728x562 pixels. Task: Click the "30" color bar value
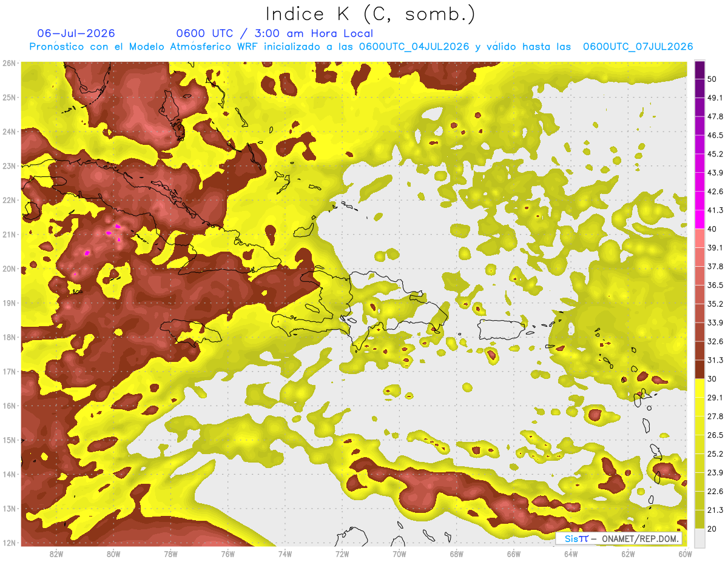click(x=712, y=379)
